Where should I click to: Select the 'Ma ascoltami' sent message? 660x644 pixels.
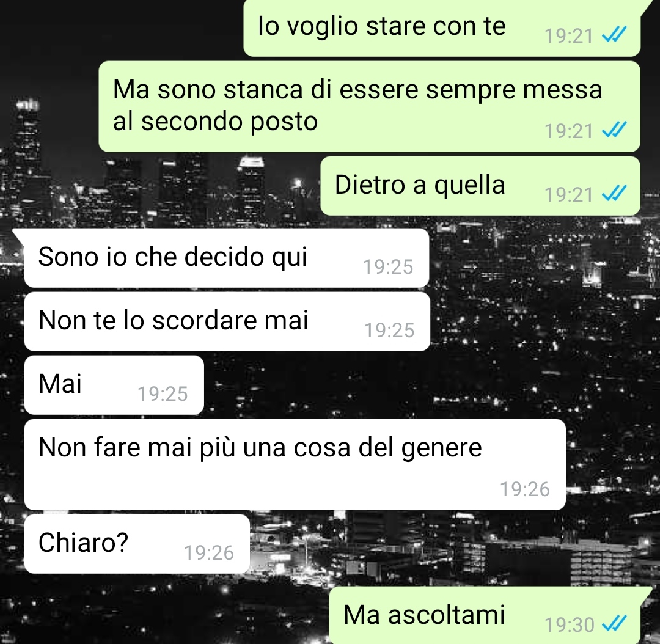click(x=485, y=615)
